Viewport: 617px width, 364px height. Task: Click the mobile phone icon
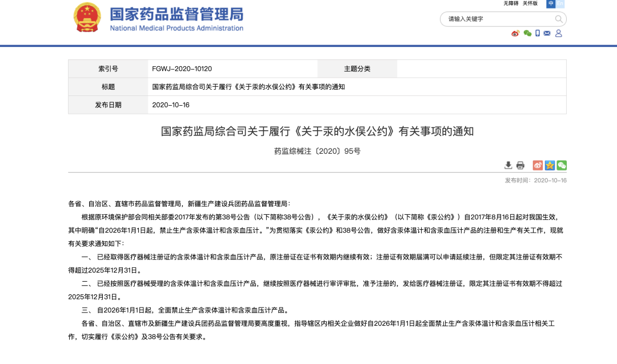(x=538, y=34)
